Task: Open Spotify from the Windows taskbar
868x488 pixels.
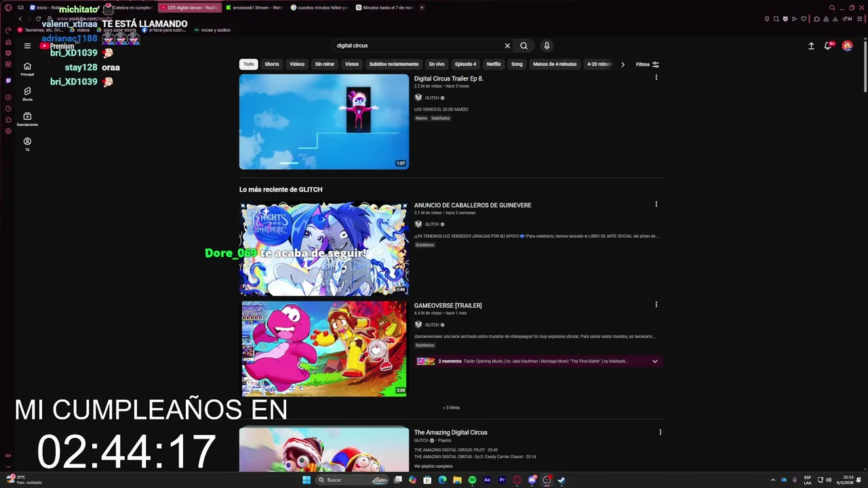Action: pyautogui.click(x=472, y=480)
